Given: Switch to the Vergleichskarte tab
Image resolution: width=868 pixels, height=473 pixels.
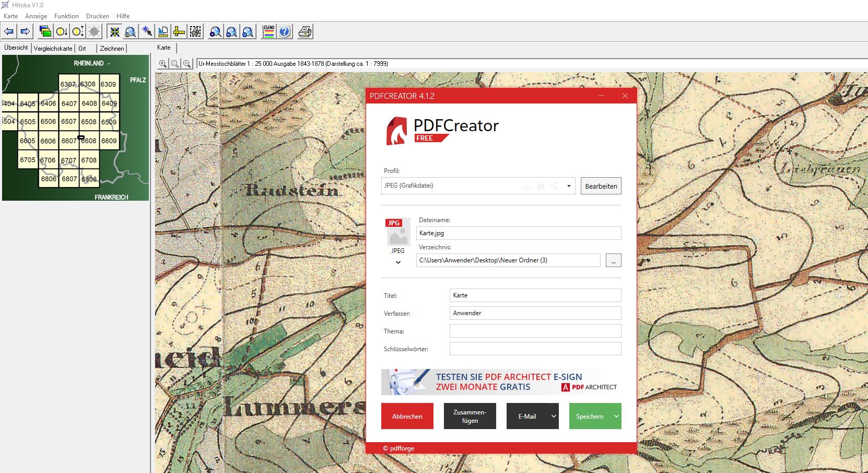Looking at the screenshot, I should pyautogui.click(x=53, y=49).
